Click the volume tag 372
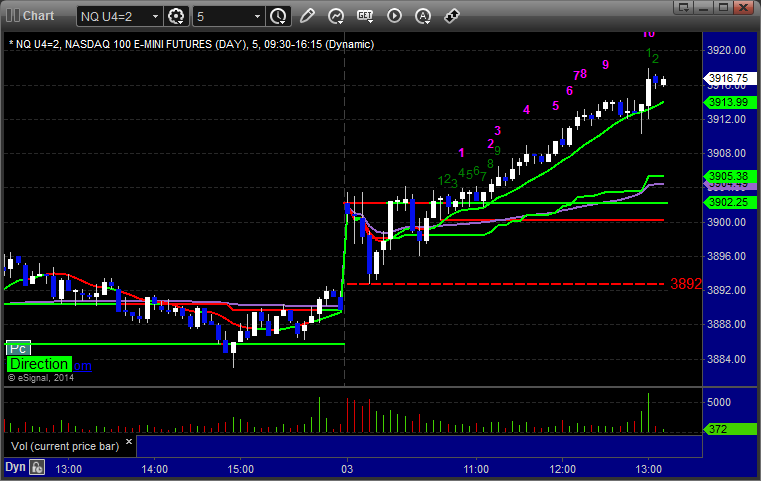Image resolution: width=761 pixels, height=481 pixels. click(x=729, y=429)
